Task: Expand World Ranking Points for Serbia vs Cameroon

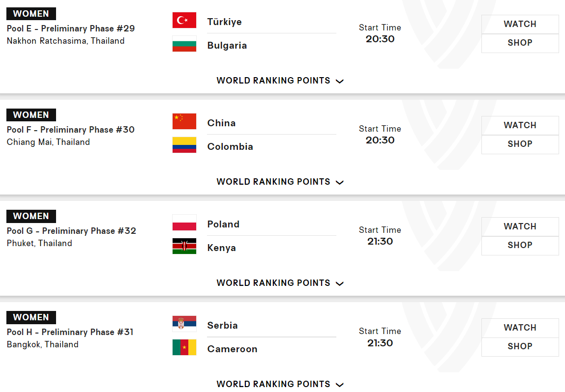Action: point(280,384)
